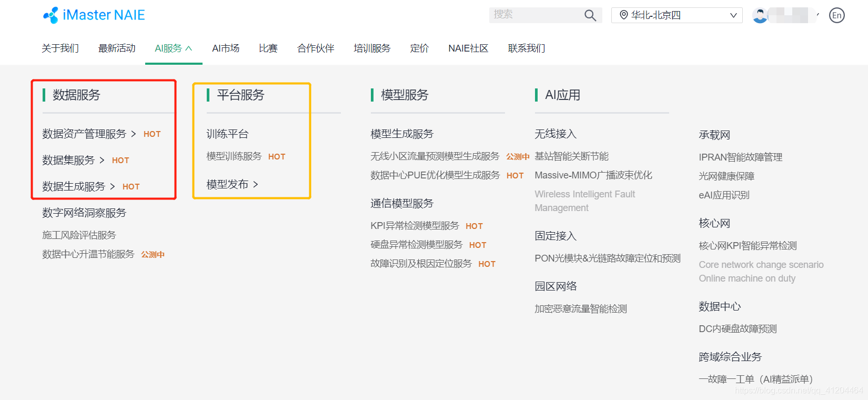Viewport: 868px width, 400px height.
Task: Open 数据中心PUE优化模型生成服务 link
Action: click(x=435, y=175)
